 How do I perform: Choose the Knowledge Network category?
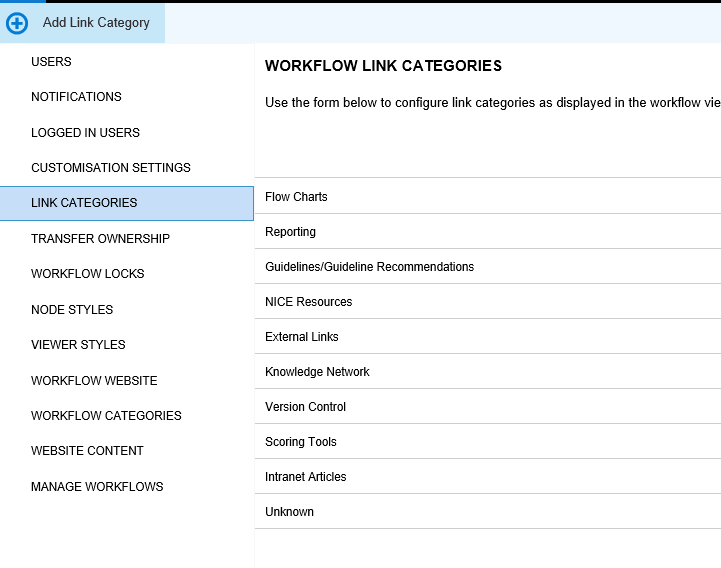(317, 372)
